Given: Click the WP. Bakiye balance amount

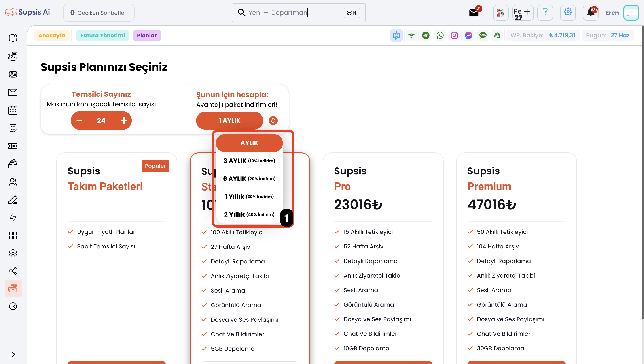Looking at the screenshot, I should coord(562,35).
